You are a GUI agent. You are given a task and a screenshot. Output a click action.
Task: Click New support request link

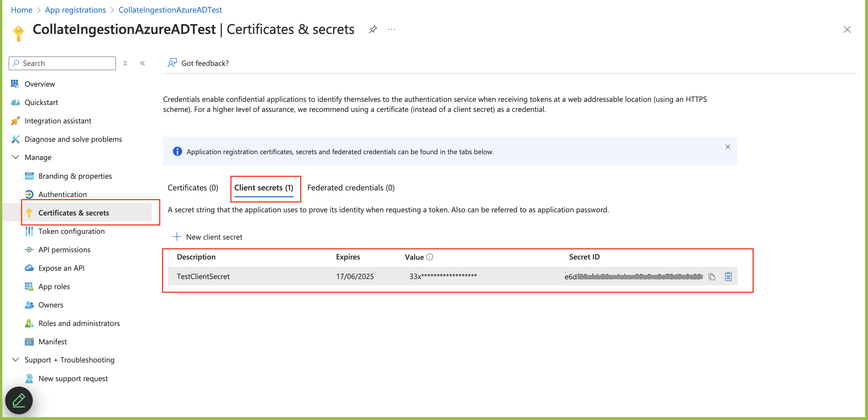tap(72, 379)
